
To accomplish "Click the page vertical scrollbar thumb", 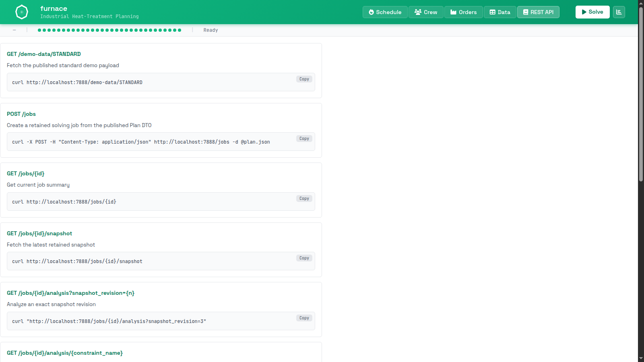I will (x=641, y=95).
